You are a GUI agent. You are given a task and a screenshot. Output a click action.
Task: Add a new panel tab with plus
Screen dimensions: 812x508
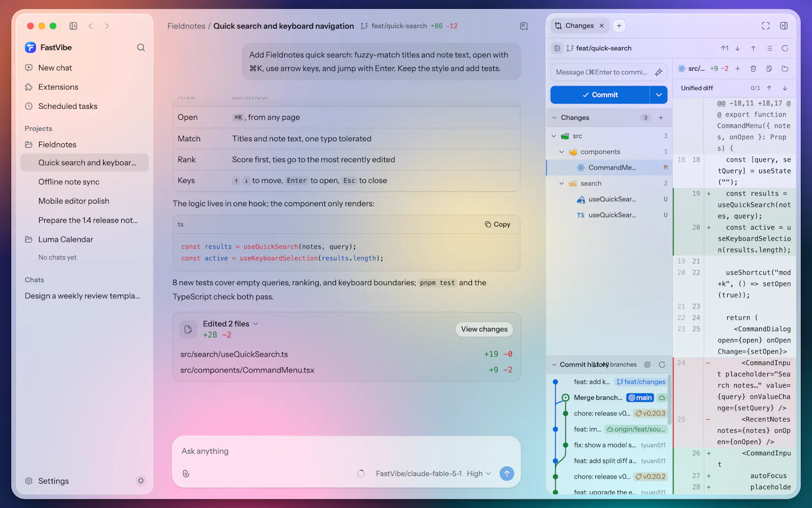click(619, 26)
